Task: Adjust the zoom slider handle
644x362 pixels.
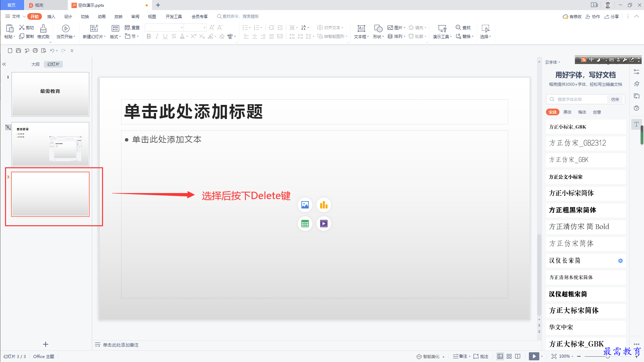Action: 607,356
